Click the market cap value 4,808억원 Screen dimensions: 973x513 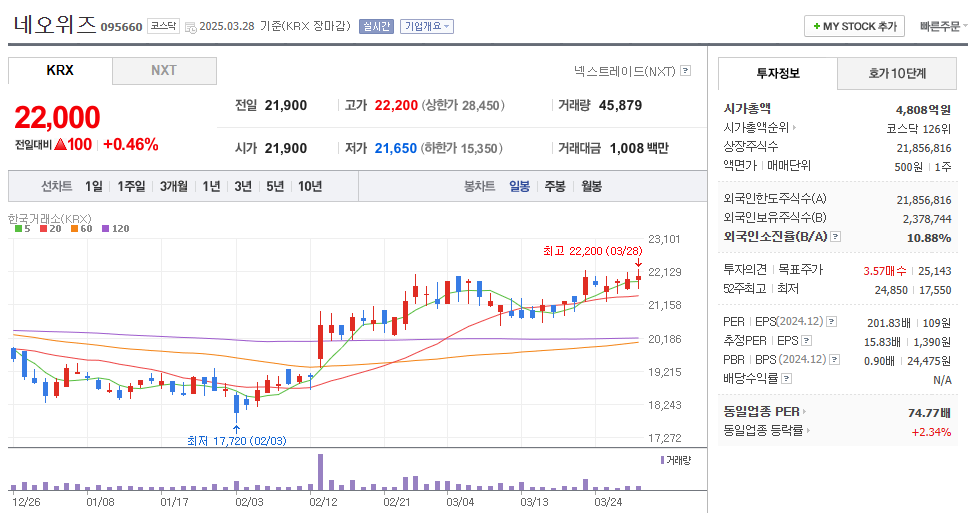coord(923,110)
